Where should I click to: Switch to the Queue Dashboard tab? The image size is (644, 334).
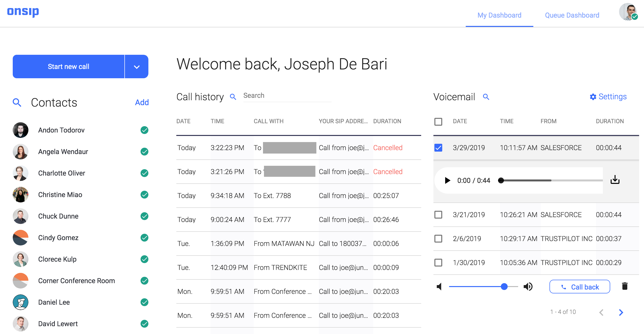(572, 15)
